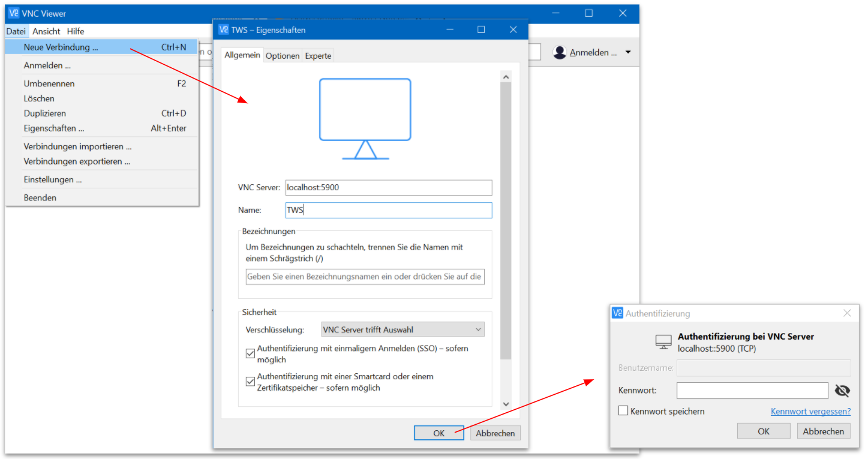Click Abbrechen in Eigenschaften dialog
The image size is (868, 459).
click(495, 433)
